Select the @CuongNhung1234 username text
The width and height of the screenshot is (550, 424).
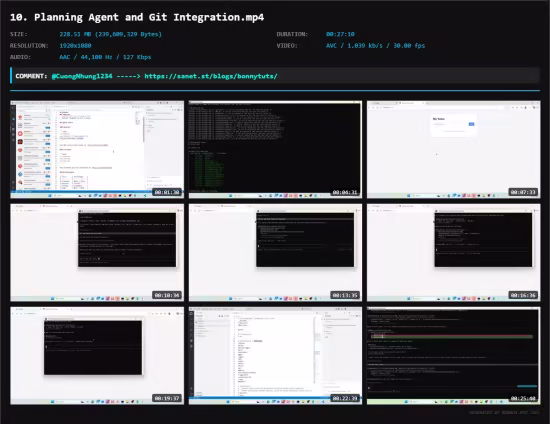(x=82, y=76)
